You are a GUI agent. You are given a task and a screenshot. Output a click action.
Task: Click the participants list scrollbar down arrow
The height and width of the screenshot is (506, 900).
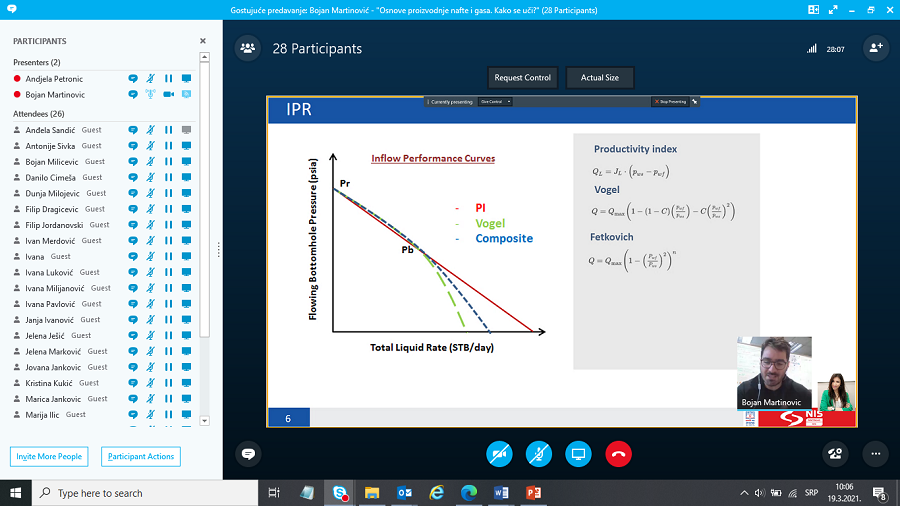pyautogui.click(x=204, y=419)
